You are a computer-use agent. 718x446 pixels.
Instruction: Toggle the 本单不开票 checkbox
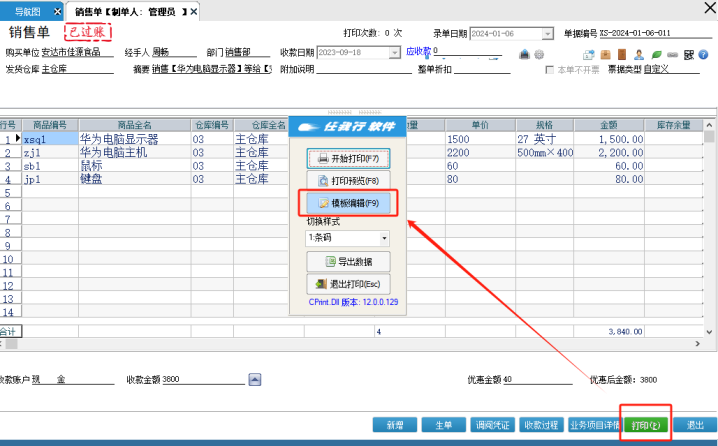coord(549,70)
